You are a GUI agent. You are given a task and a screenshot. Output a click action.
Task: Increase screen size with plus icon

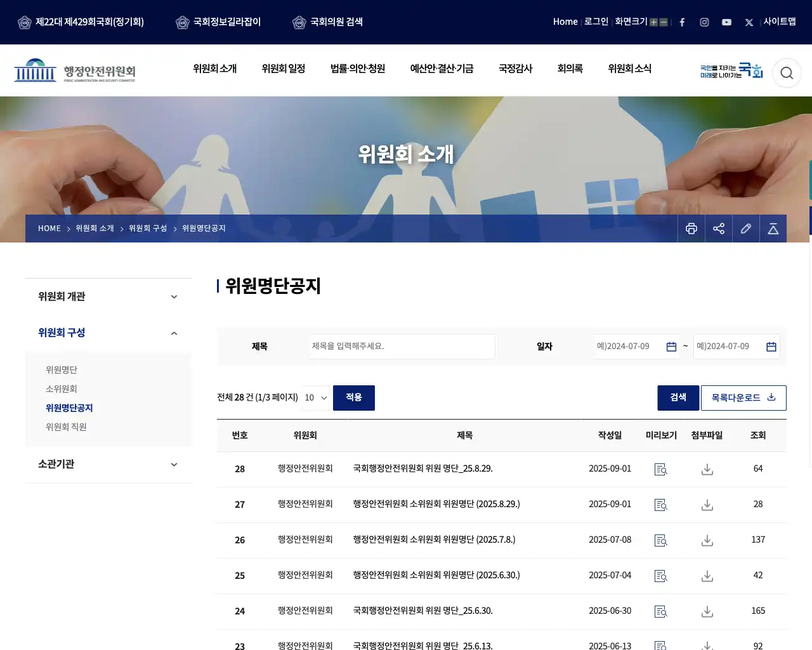coord(653,22)
